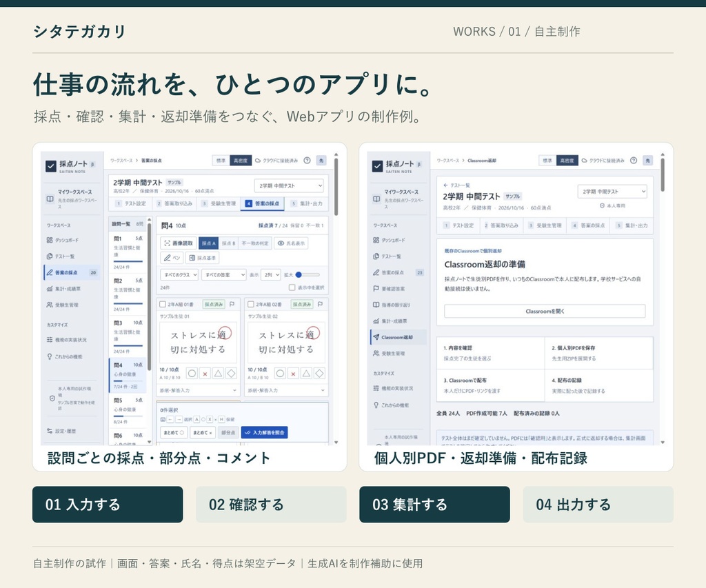Select 問2 in the 設問一覧 list

coord(128,294)
